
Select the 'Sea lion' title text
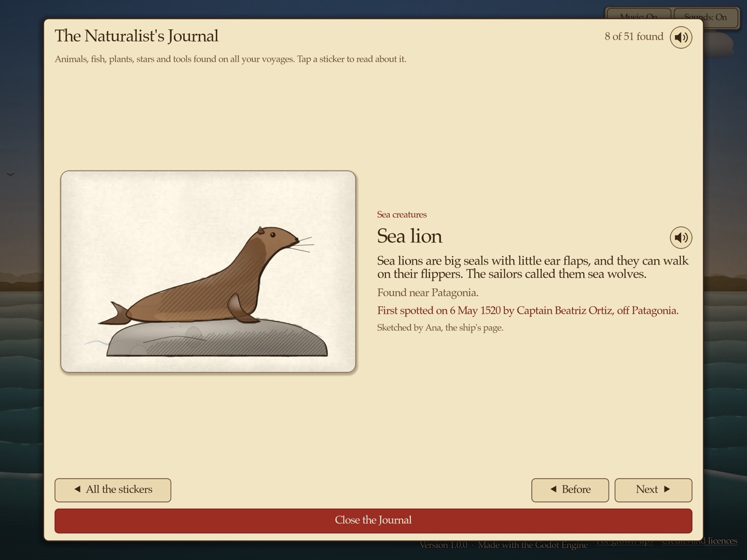point(409,236)
